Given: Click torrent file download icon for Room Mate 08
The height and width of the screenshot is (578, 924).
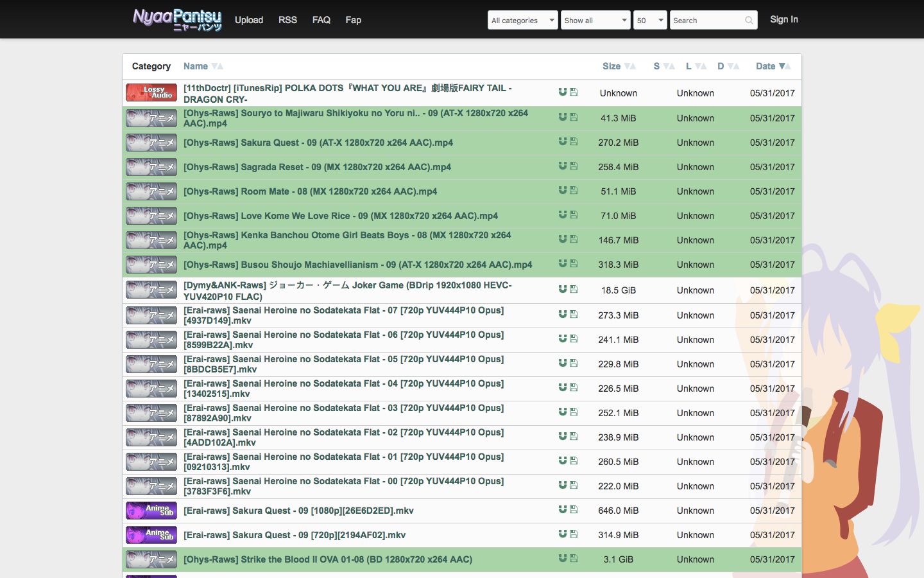Looking at the screenshot, I should coord(574,190).
